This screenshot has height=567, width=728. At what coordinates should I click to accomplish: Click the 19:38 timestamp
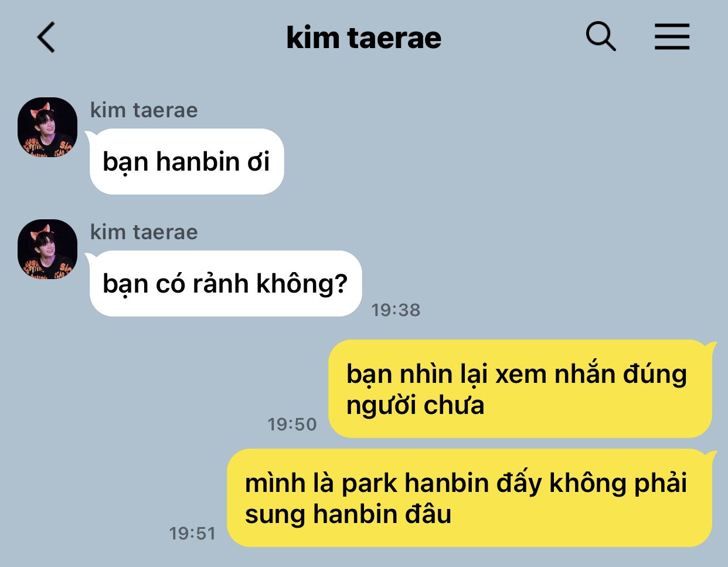pos(396,310)
